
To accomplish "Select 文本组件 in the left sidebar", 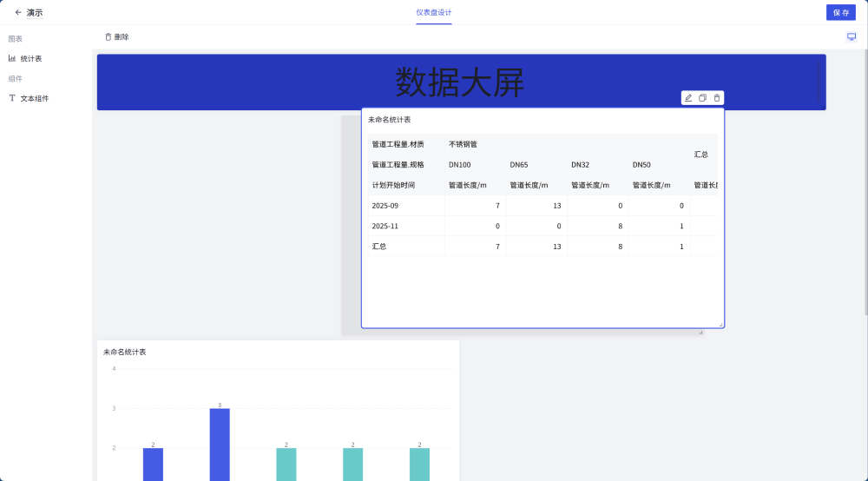I will click(x=35, y=98).
